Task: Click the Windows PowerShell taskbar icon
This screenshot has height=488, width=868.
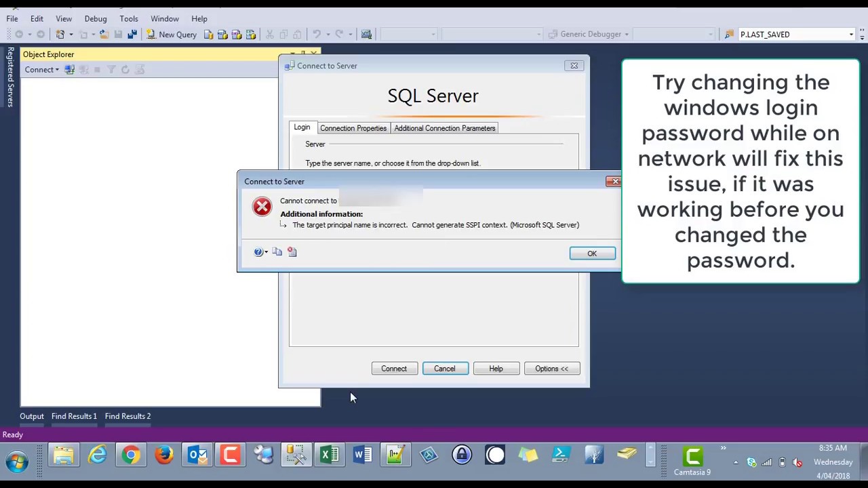Action: (x=561, y=455)
